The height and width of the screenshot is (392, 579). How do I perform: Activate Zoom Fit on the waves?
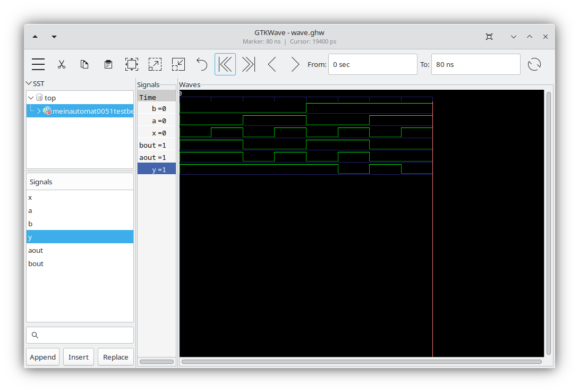point(131,64)
